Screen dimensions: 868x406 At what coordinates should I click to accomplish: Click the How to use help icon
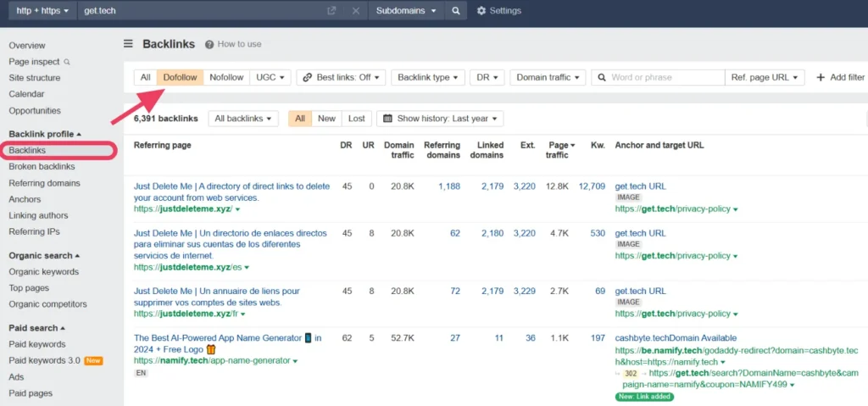[x=209, y=44]
